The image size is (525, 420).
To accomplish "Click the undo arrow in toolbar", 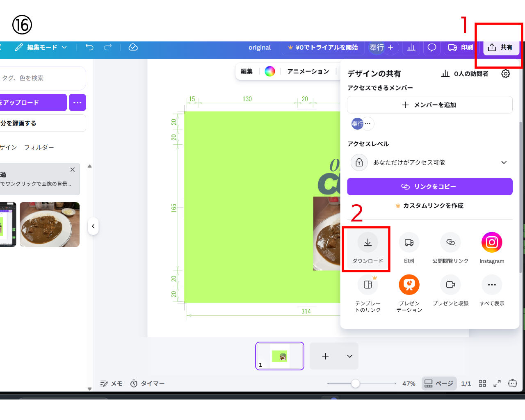I will point(89,47).
